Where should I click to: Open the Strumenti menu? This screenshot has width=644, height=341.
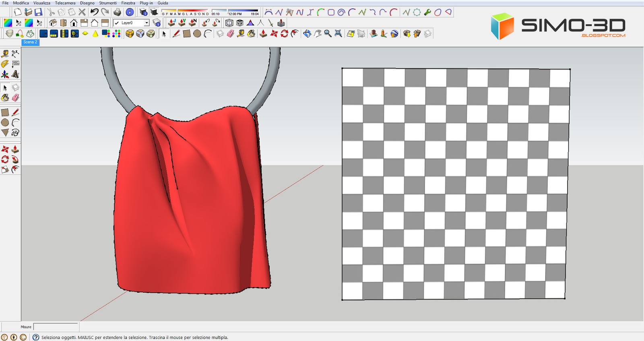pyautogui.click(x=108, y=3)
